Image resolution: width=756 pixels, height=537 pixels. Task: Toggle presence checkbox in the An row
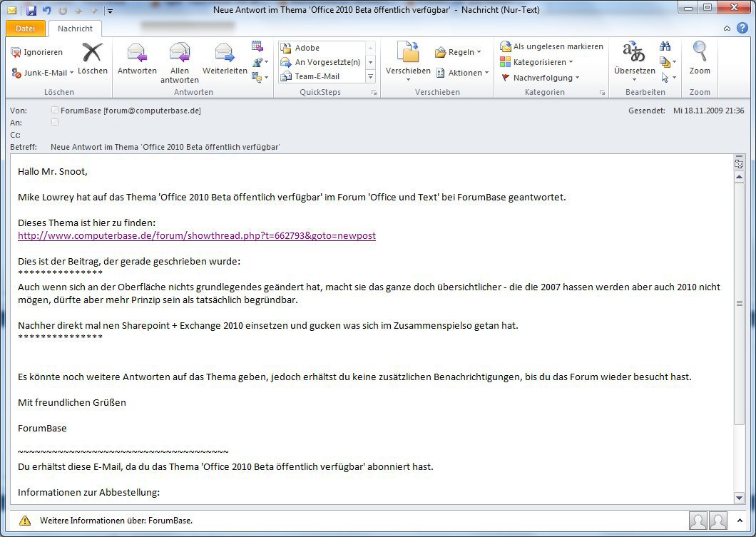tap(55, 123)
